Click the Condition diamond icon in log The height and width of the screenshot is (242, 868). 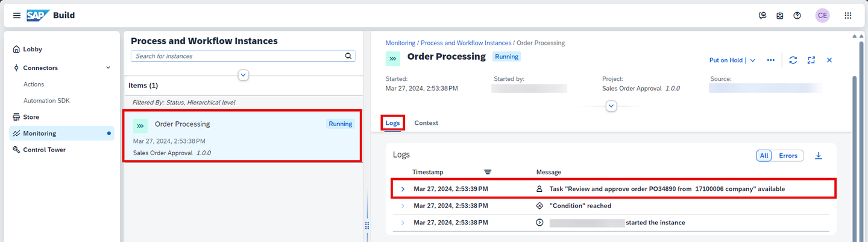(x=539, y=206)
